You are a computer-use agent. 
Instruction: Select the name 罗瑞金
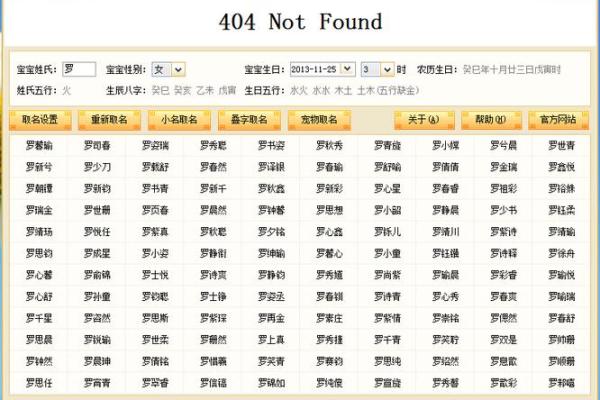click(39, 210)
